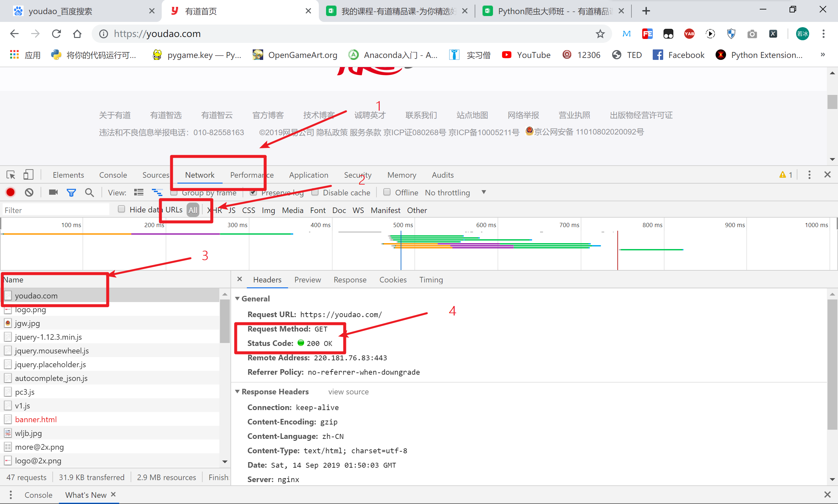
Task: Switch to the Elements tab
Action: click(x=68, y=175)
